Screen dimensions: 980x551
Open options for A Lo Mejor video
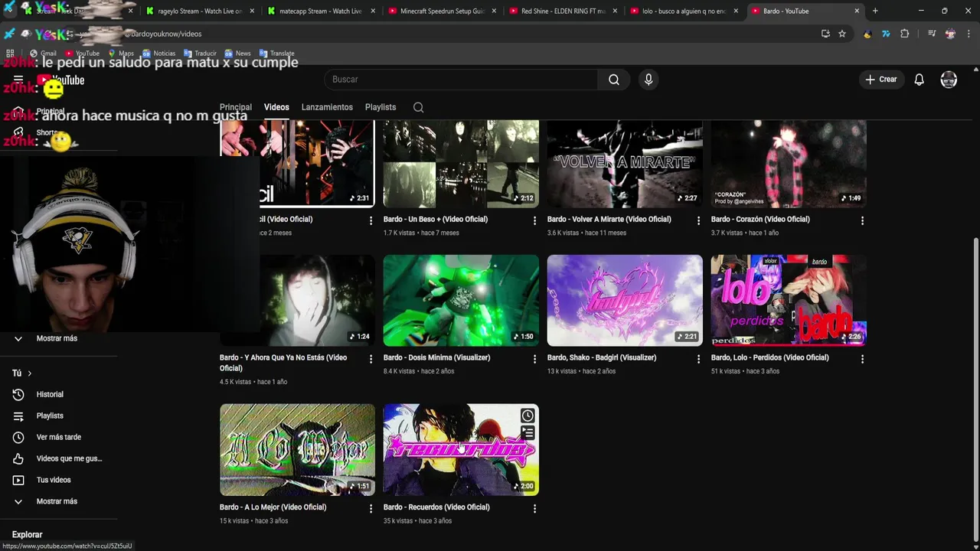point(371,508)
